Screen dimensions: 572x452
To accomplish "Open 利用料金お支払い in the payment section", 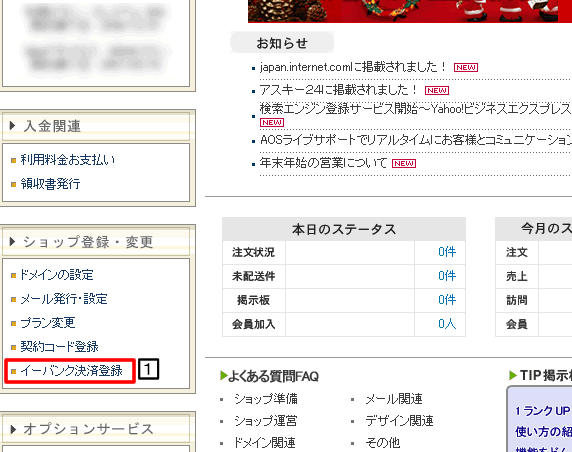I will tap(68, 160).
